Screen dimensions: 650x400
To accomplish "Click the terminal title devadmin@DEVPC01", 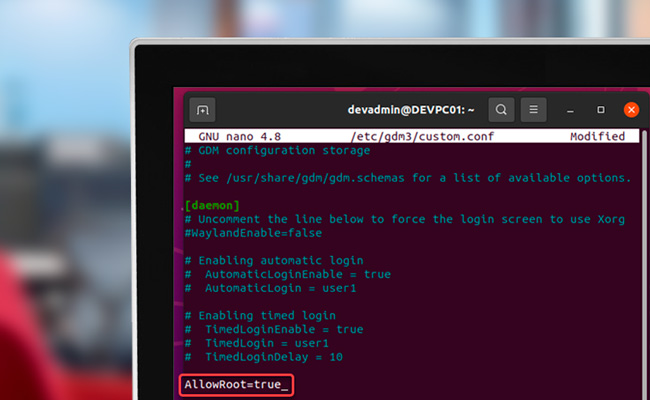I will click(411, 110).
